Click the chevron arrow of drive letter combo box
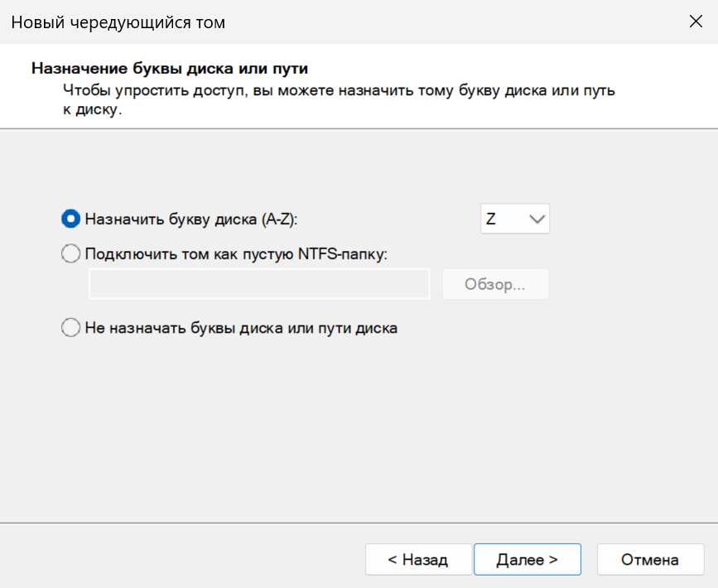Viewport: 718px width, 588px height. 537,219
